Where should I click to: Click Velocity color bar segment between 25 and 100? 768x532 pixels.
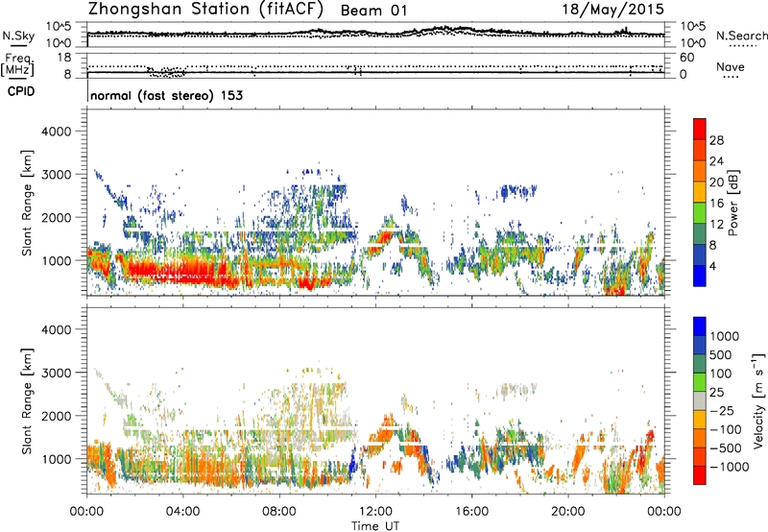(x=700, y=382)
